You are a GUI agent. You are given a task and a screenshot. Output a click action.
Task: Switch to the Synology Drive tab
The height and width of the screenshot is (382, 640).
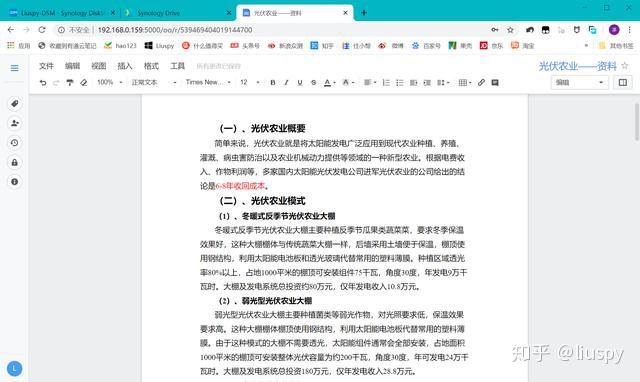(x=178, y=13)
